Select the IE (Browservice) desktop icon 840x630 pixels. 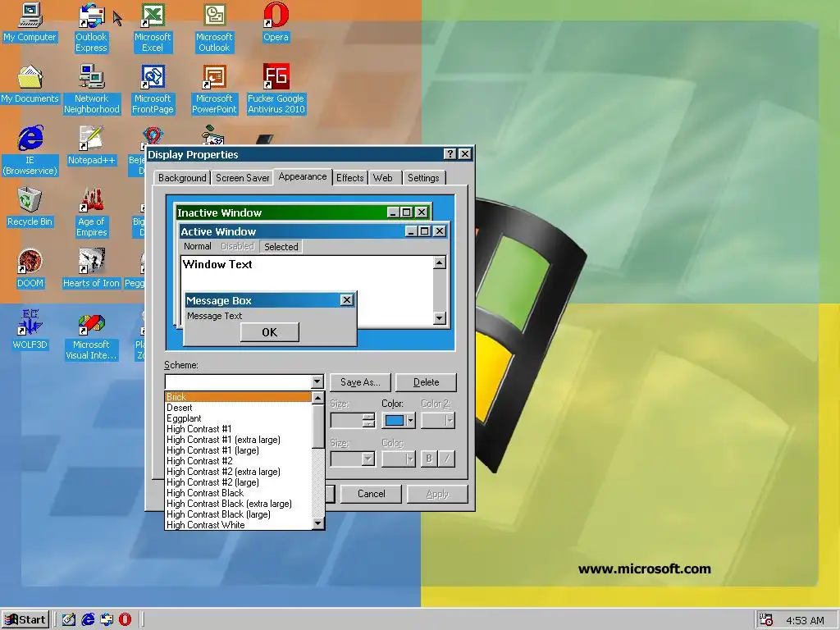click(x=30, y=151)
